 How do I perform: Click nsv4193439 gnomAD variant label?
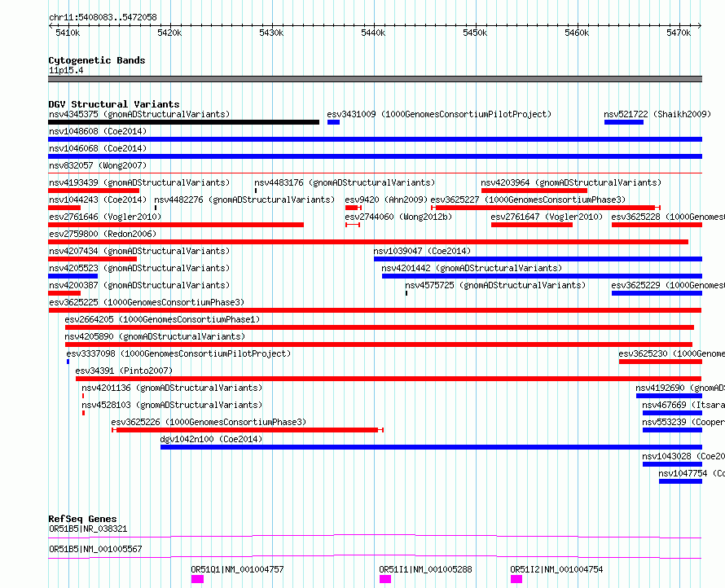pos(139,182)
